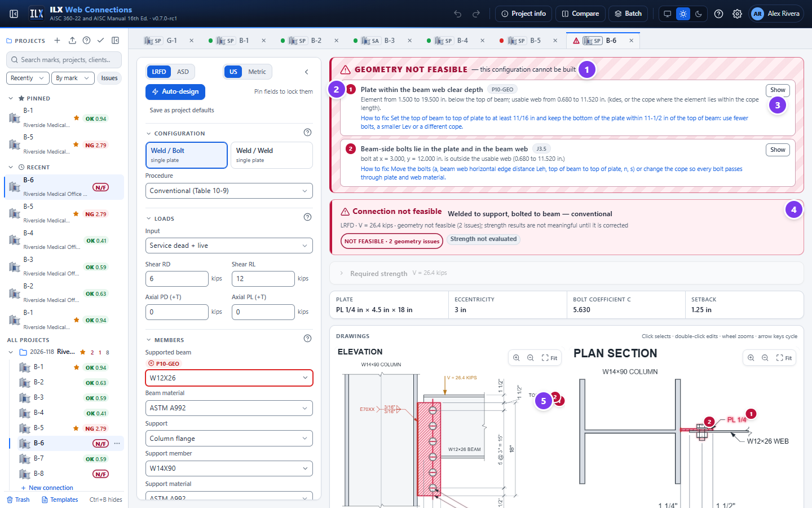Click the redo arrow icon
The image size is (812, 508).
[x=476, y=14]
